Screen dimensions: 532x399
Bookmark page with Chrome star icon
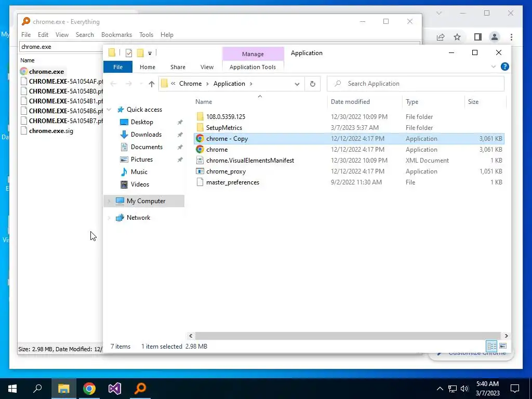(457, 37)
